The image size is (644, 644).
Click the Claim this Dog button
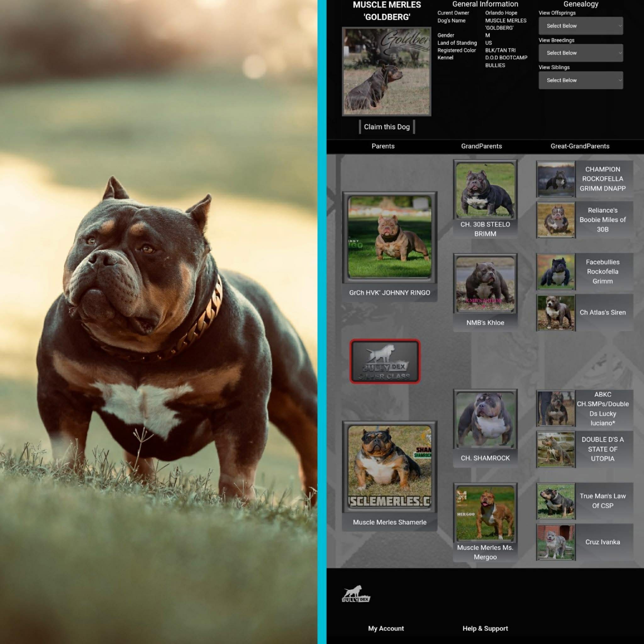click(387, 127)
